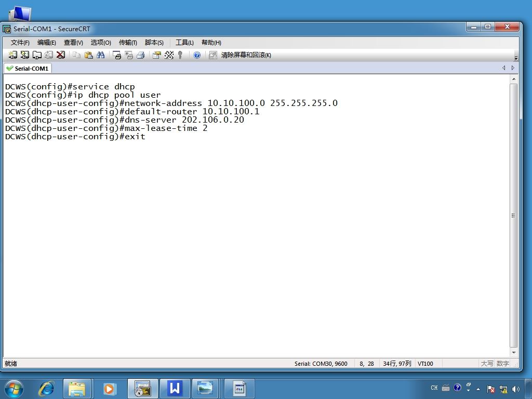Click status bar 'Serial: COM30, 9600'
Viewport: 532px width, 399px height.
321,364
